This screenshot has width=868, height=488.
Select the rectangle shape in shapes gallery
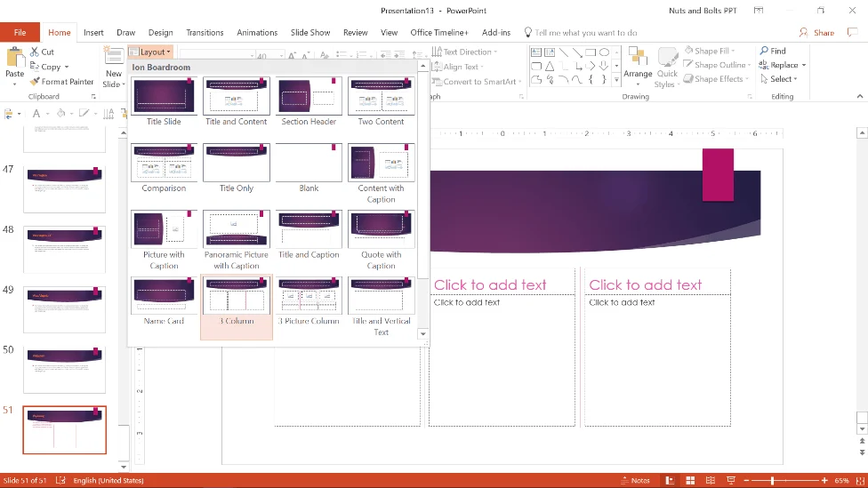click(x=591, y=52)
